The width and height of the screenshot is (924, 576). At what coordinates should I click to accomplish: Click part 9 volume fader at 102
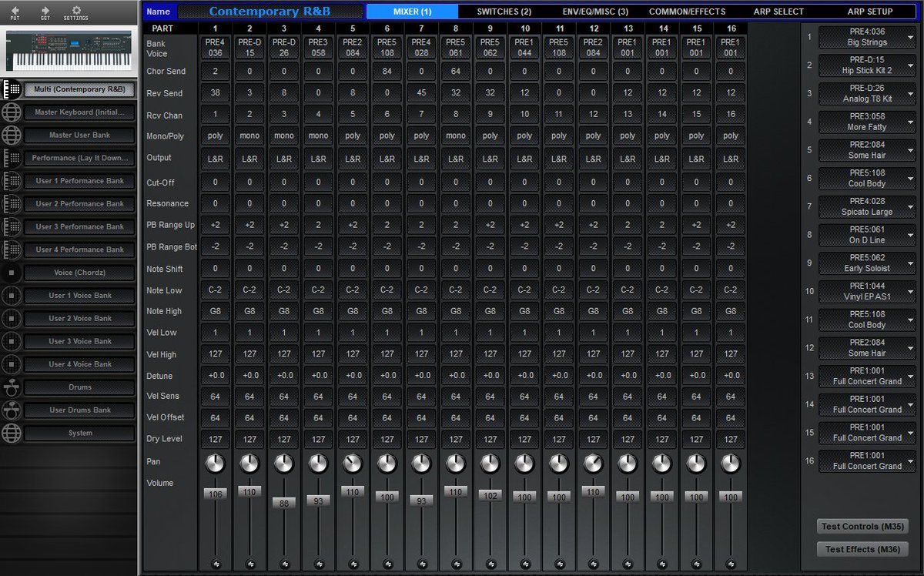pyautogui.click(x=490, y=496)
